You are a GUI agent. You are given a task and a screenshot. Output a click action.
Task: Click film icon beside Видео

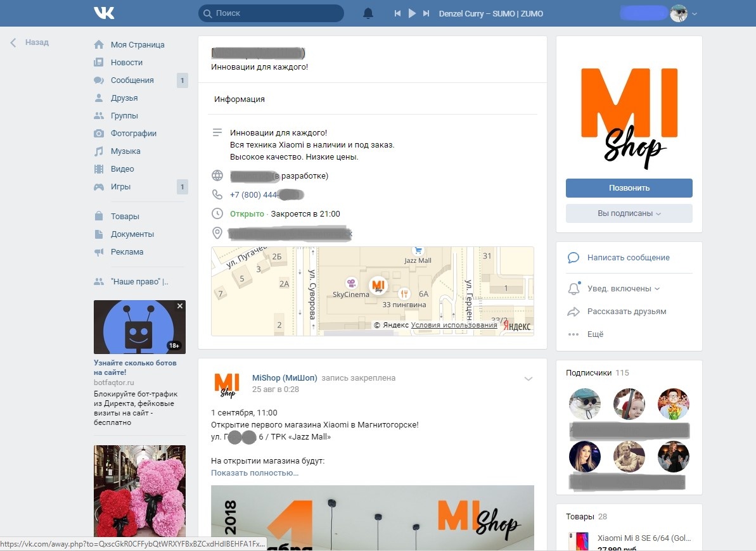tap(99, 169)
